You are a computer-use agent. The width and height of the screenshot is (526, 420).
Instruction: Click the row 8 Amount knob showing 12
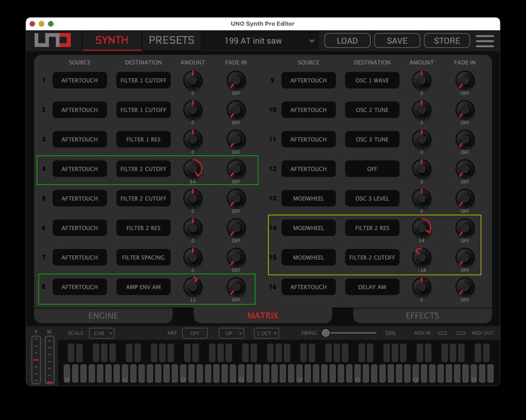click(193, 287)
